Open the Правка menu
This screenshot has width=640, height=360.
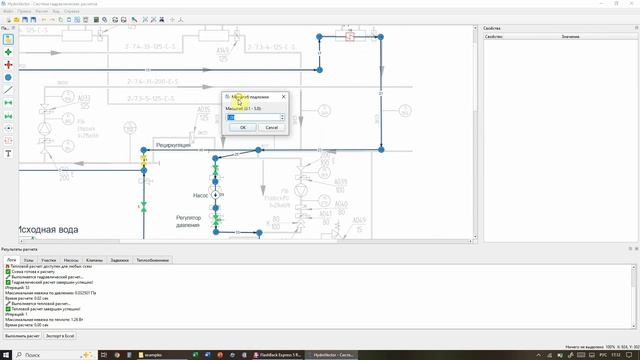[x=24, y=11]
